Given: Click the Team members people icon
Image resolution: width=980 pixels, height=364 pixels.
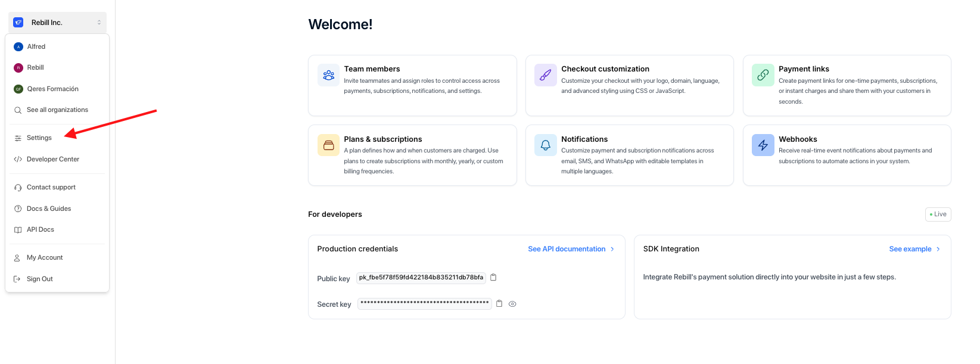Looking at the screenshot, I should click(x=328, y=75).
